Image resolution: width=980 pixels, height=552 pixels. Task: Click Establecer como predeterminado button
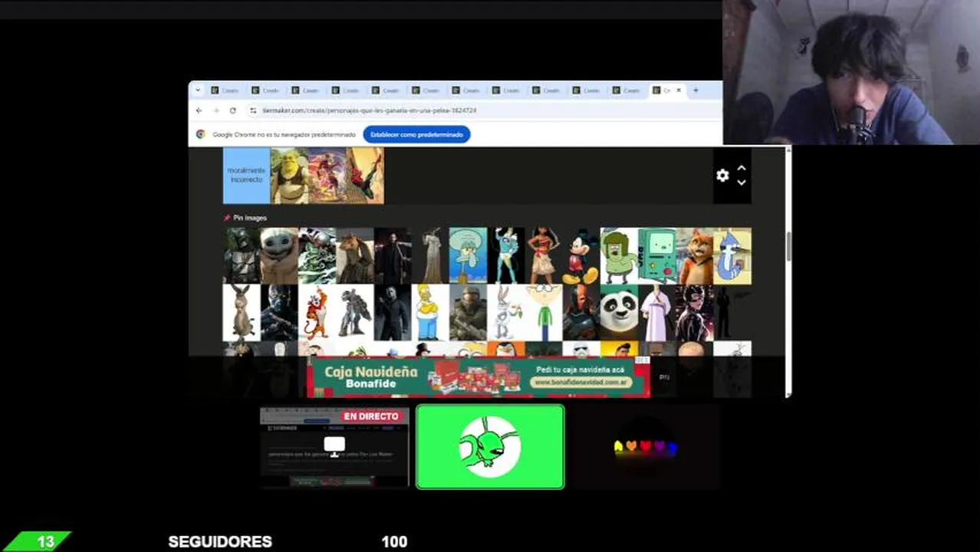click(x=416, y=134)
